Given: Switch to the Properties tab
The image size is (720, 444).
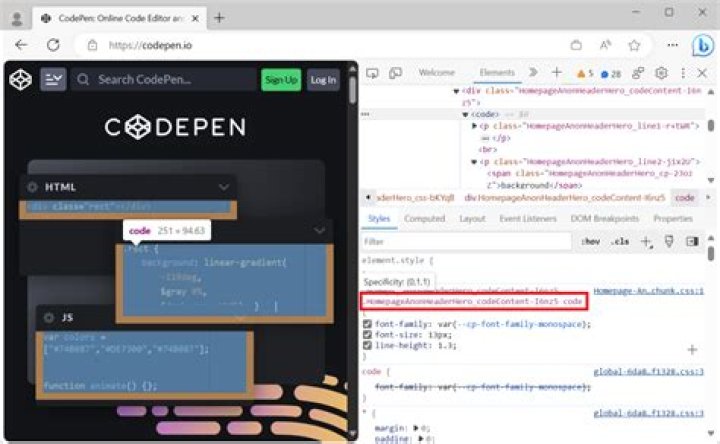Looking at the screenshot, I should [673, 219].
